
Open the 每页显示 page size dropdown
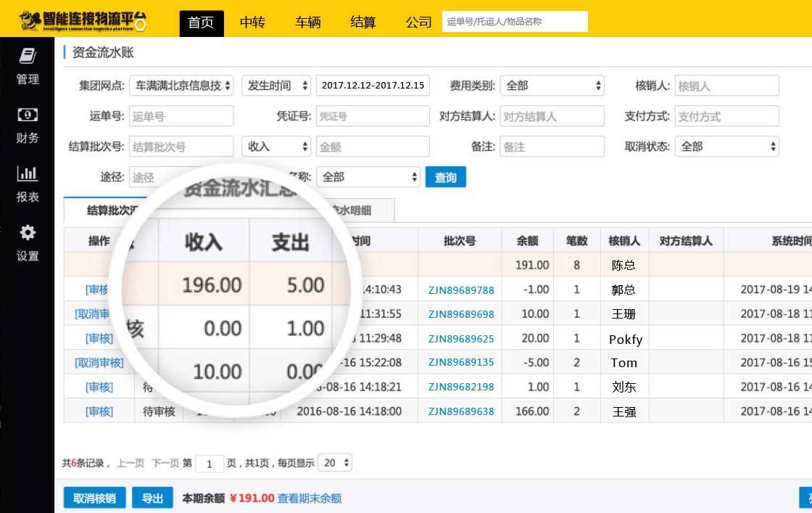[335, 463]
